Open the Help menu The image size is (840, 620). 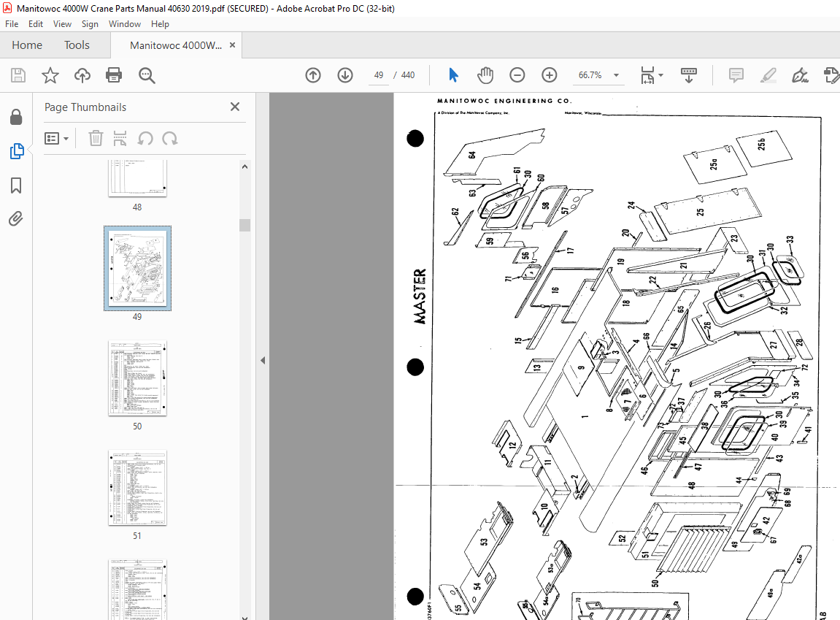(x=160, y=24)
